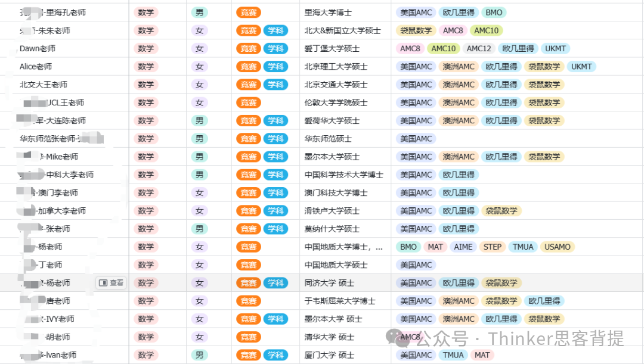Select the 北交大王老师 name cell
The width and height of the screenshot is (644, 364).
coord(44,85)
